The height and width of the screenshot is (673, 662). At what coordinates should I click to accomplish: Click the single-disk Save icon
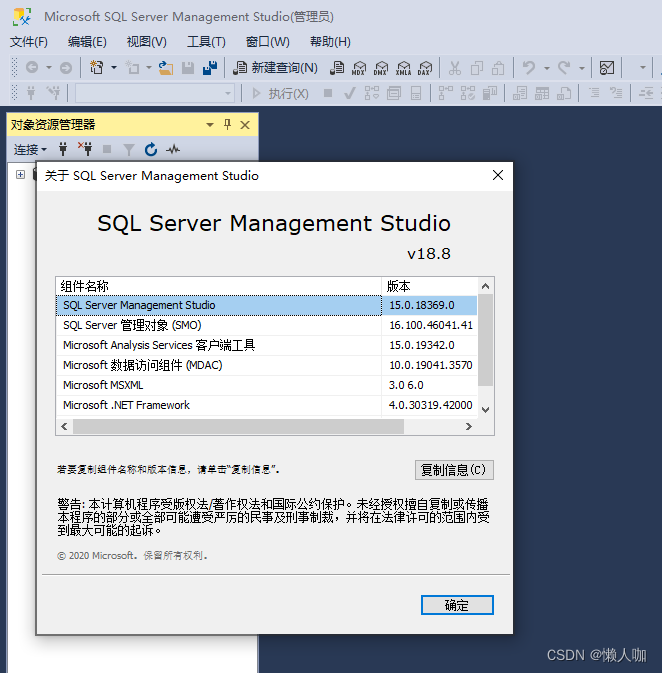(x=188, y=68)
